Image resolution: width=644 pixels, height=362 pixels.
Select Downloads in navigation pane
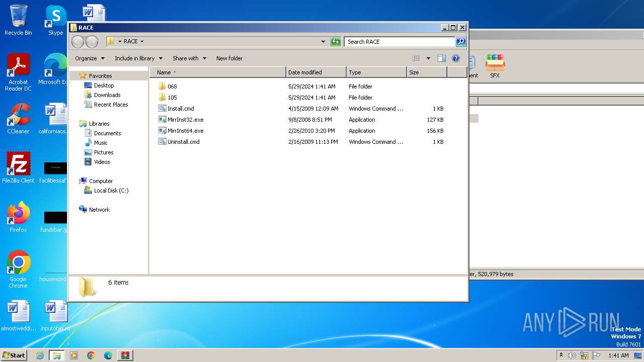107,95
